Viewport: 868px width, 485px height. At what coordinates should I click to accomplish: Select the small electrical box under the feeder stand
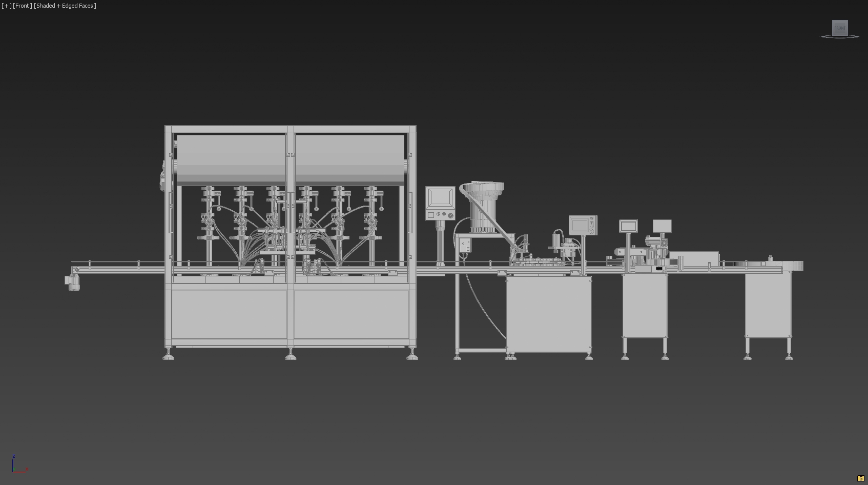(465, 245)
